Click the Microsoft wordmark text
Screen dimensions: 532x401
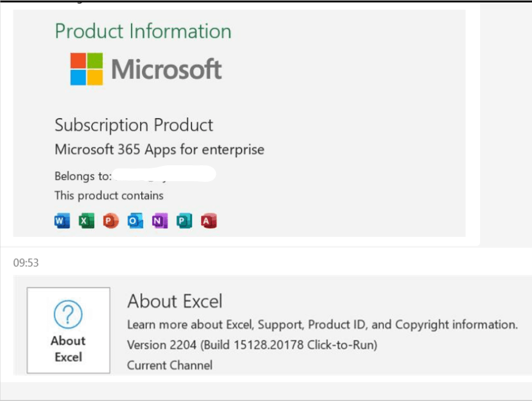click(166, 69)
